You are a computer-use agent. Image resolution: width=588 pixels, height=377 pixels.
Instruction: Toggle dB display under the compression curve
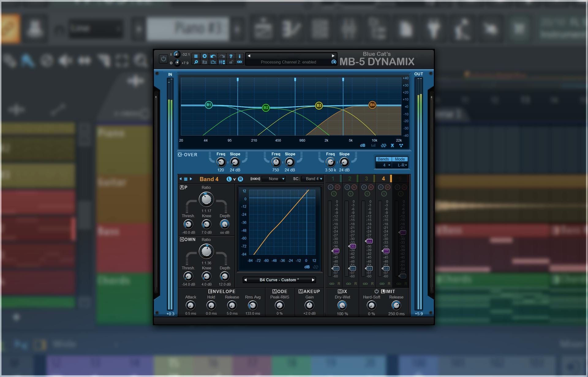[307, 267]
